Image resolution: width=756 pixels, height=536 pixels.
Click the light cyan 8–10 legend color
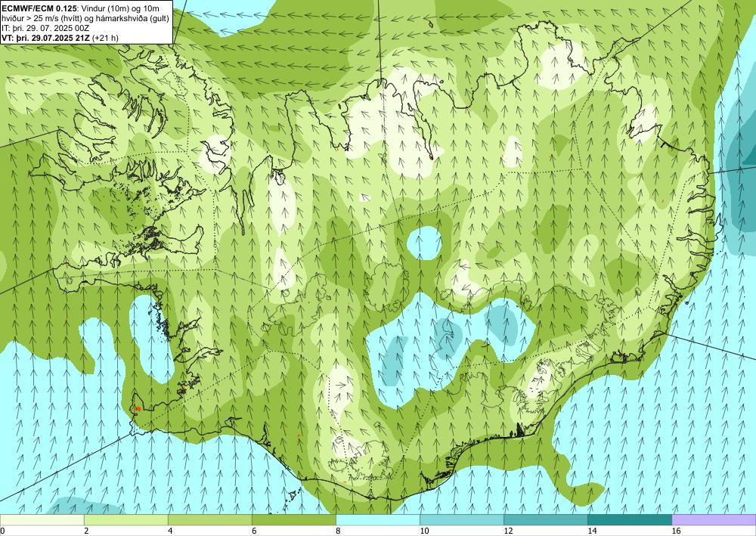click(377, 520)
